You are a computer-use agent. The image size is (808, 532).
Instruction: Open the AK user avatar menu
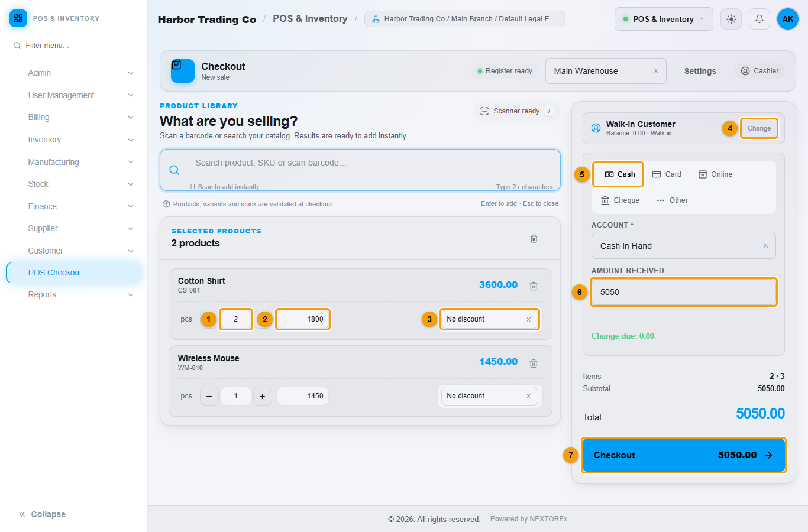788,19
